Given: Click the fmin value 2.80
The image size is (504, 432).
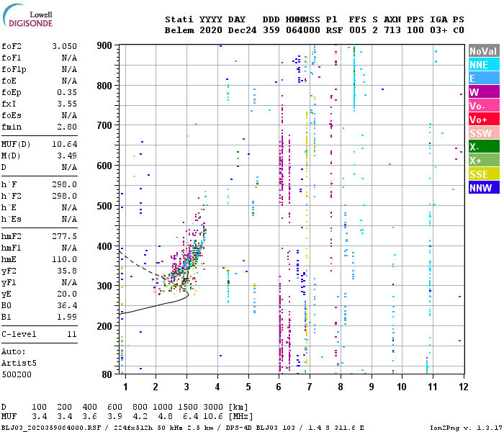Looking at the screenshot, I should (x=67, y=127).
